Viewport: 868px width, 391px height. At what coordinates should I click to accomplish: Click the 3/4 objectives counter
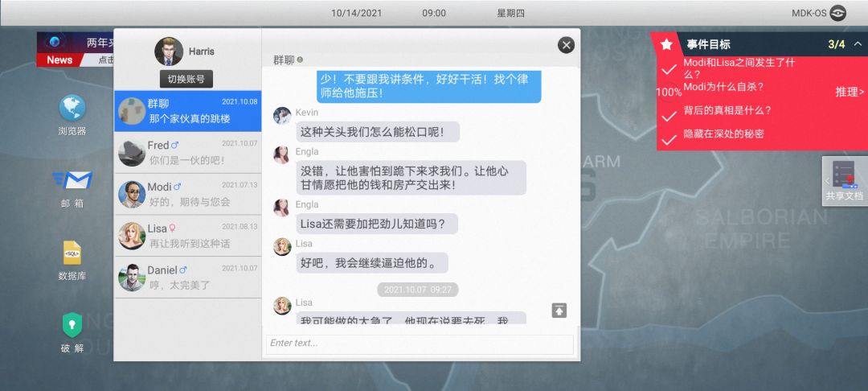click(x=837, y=44)
